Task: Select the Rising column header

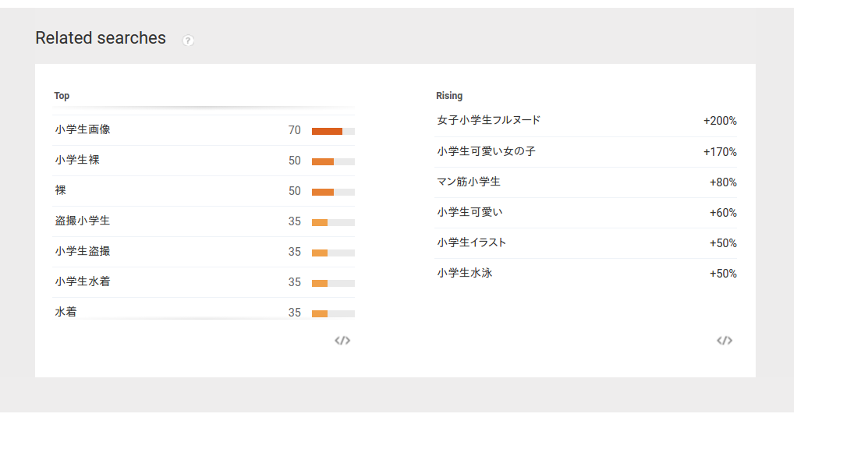Action: (449, 96)
